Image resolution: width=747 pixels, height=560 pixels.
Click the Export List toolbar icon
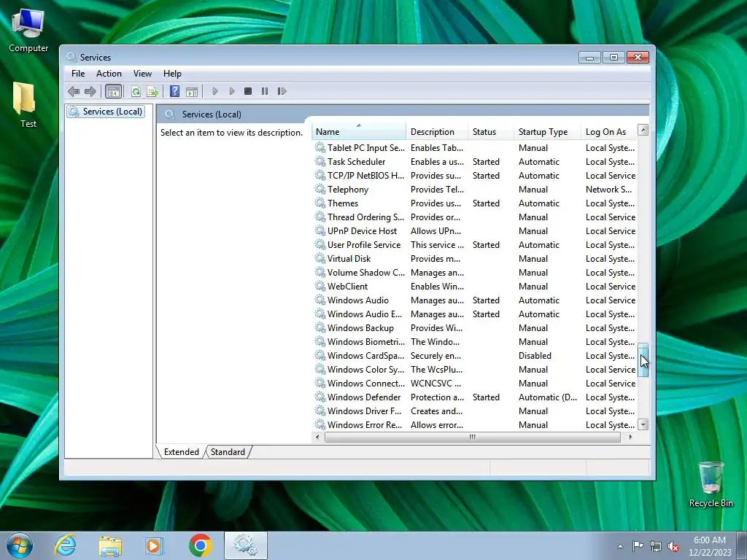(x=152, y=91)
